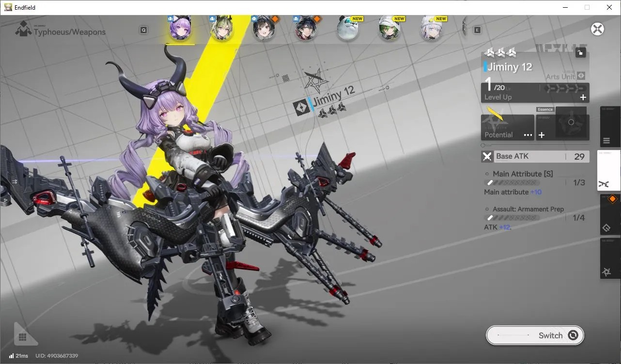Expand Potential details via three dots
This screenshot has width=621, height=364.
click(x=528, y=135)
